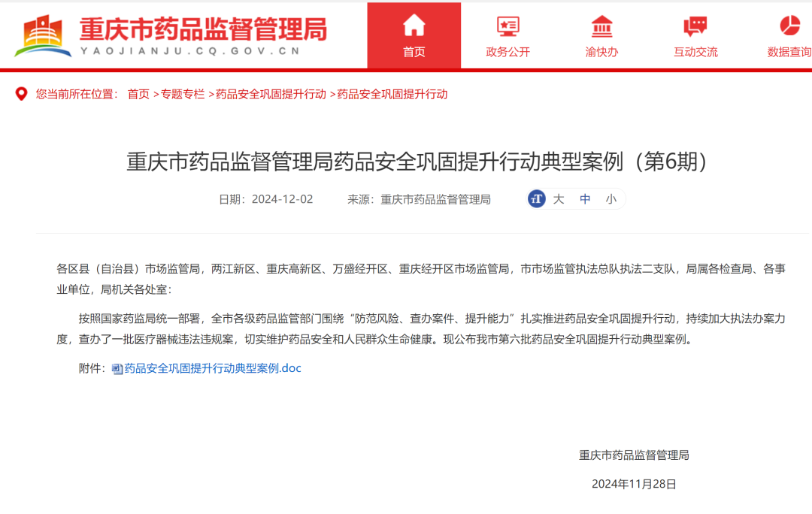This screenshot has width=812, height=514.
Task: Click the 首页 breadcrumb link
Action: coord(138,95)
